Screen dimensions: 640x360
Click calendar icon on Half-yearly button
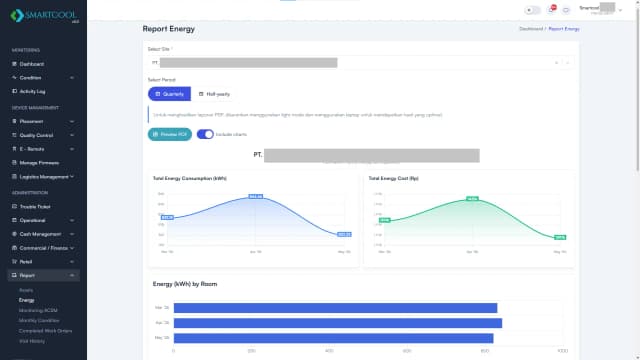click(201, 94)
